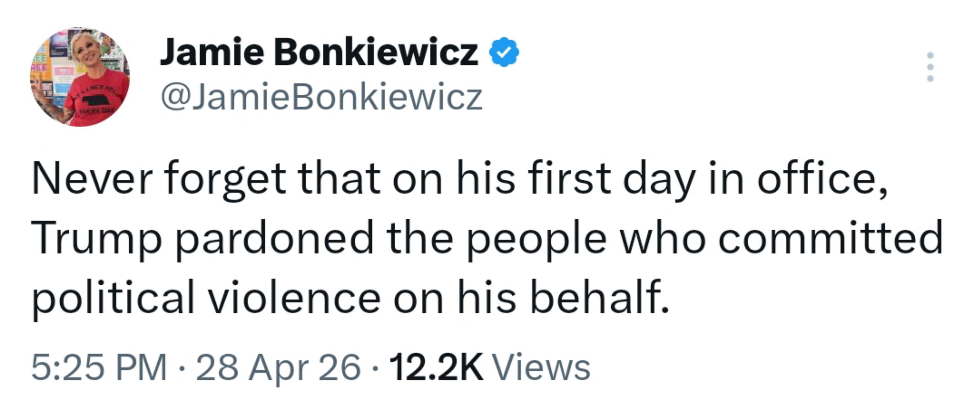Open Jamie Bonkiewicz's circular profile photo

pyautogui.click(x=80, y=77)
